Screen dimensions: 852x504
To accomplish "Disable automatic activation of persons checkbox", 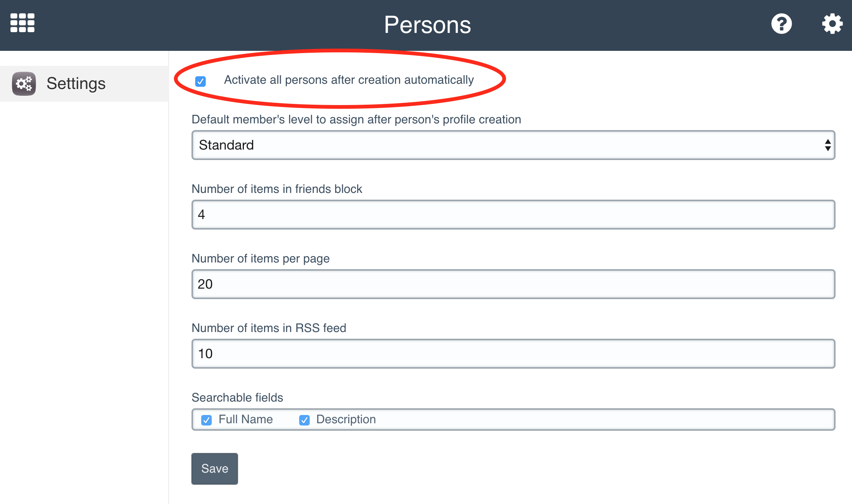I will pyautogui.click(x=200, y=81).
